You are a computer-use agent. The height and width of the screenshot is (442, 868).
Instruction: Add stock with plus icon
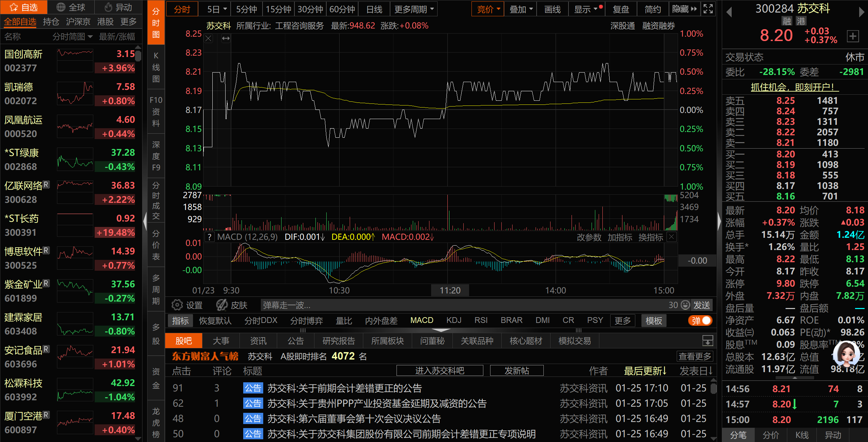(x=853, y=36)
